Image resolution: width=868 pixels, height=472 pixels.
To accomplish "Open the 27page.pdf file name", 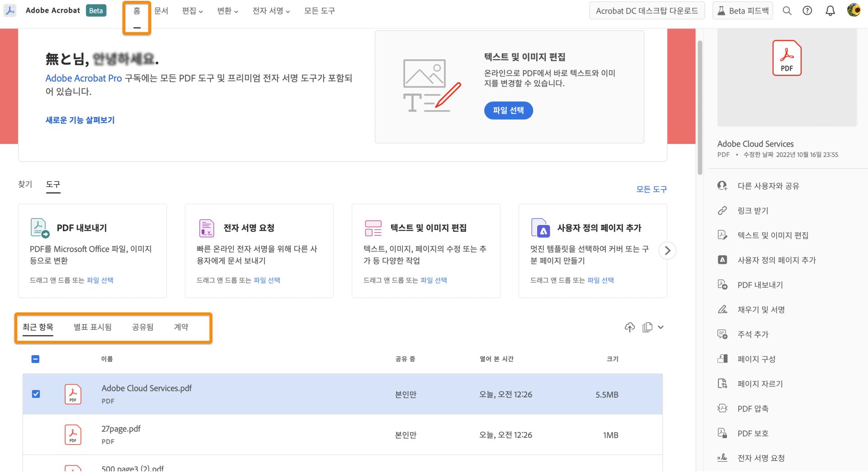I will (121, 429).
